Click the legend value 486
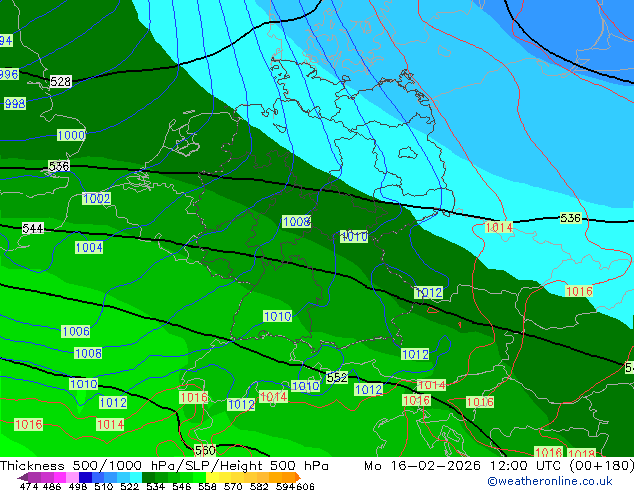Viewport: 634px width, 490px height. click(x=52, y=486)
